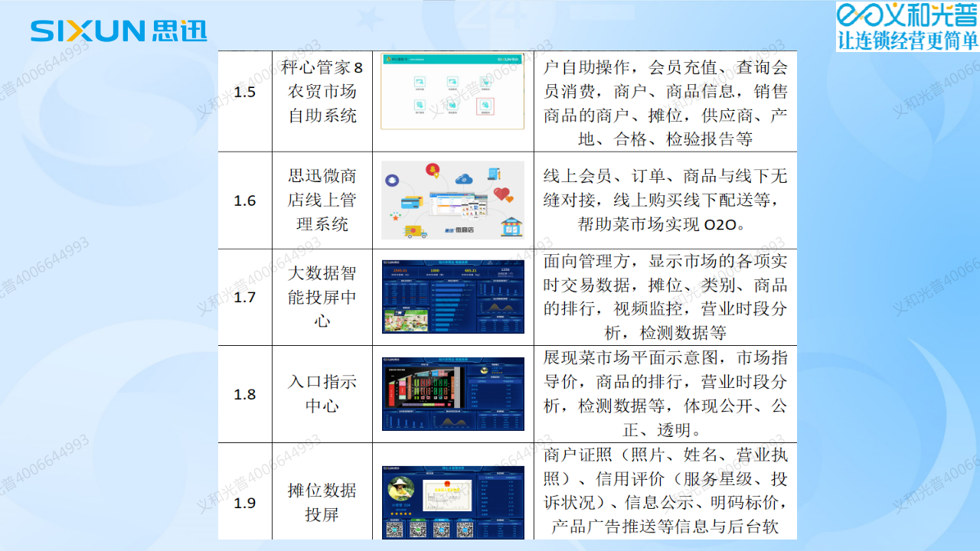
Task: Select the tagline 让连锁经营更简单
Action: (x=907, y=40)
